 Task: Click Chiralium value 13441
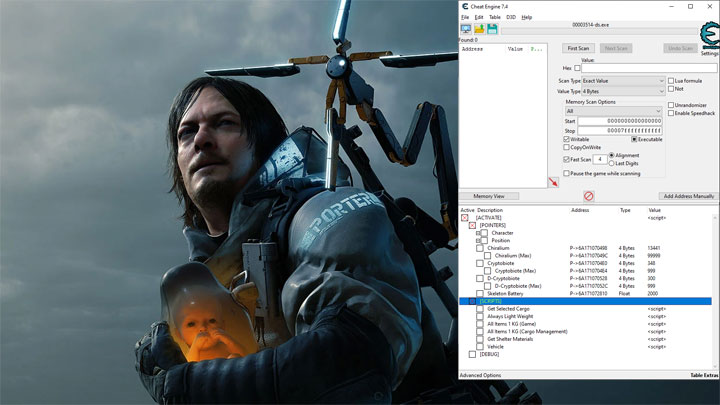(653, 248)
